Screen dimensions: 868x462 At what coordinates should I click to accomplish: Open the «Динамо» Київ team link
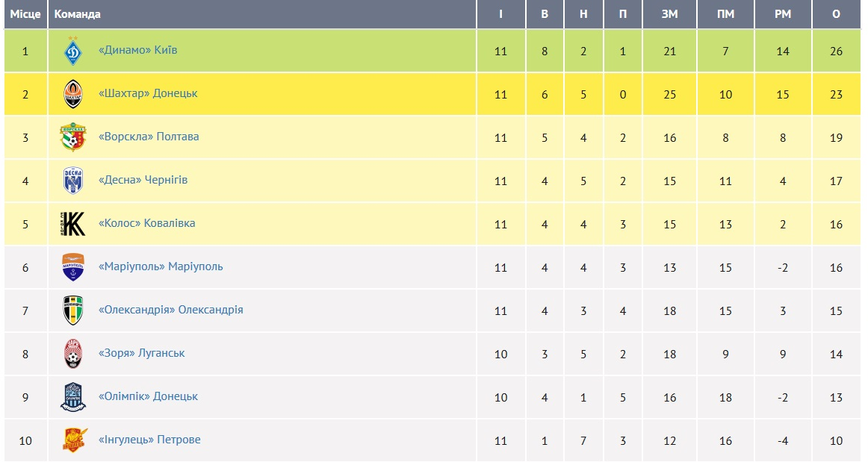point(138,50)
